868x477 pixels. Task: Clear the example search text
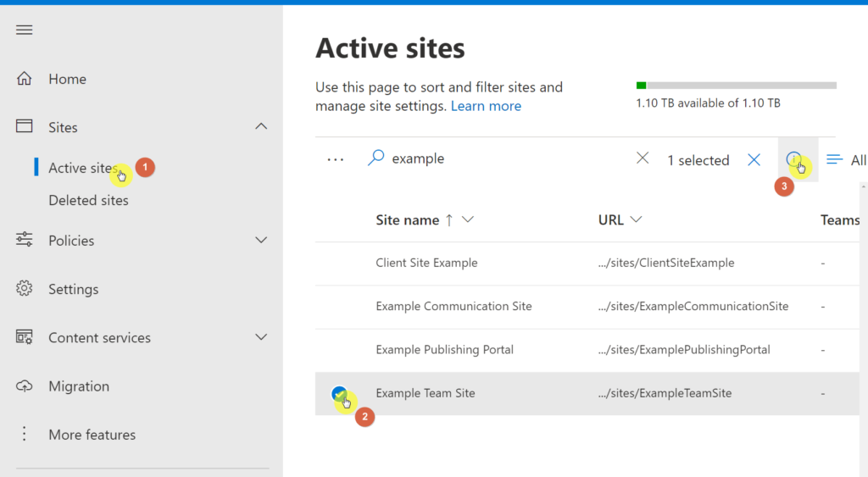643,158
